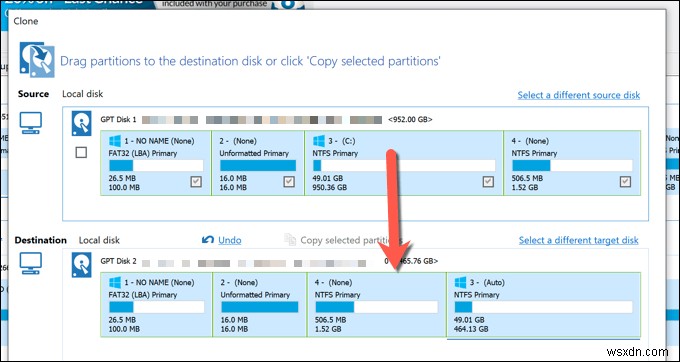Click '1.52 GB' size on source partition 4
Image resolution: width=680 pixels, height=362 pixels.
525,188
